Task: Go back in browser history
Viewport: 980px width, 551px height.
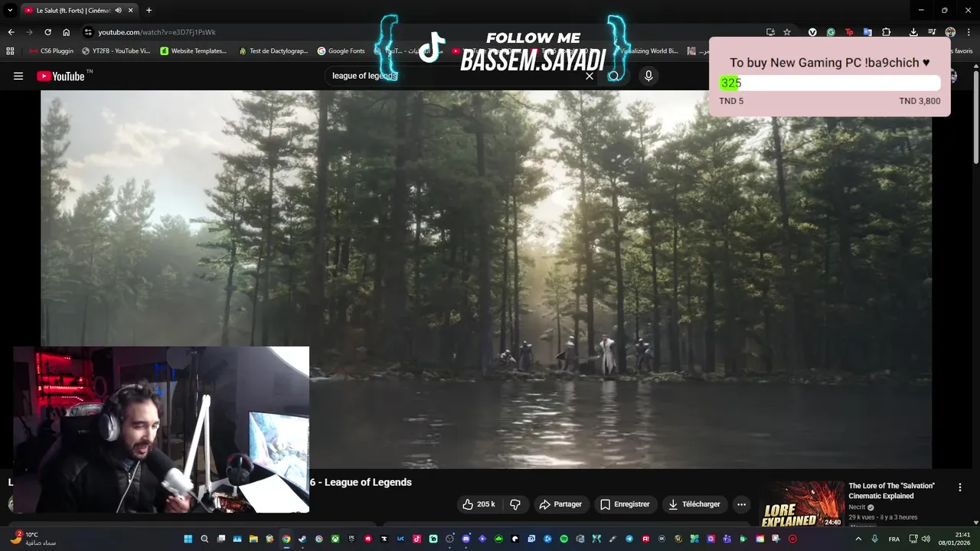Action: click(11, 32)
